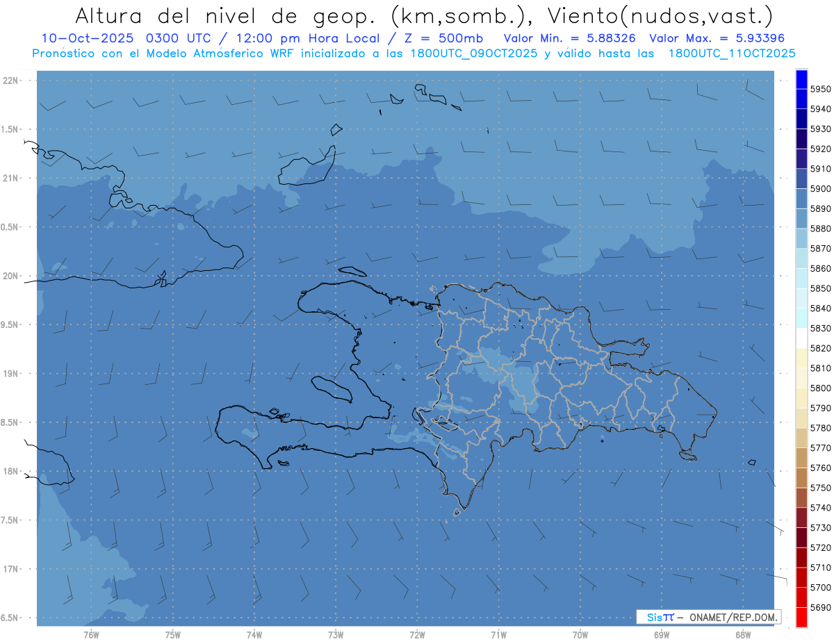Click the '5820' colorbar value
The height and width of the screenshot is (644, 834).
pyautogui.click(x=820, y=348)
